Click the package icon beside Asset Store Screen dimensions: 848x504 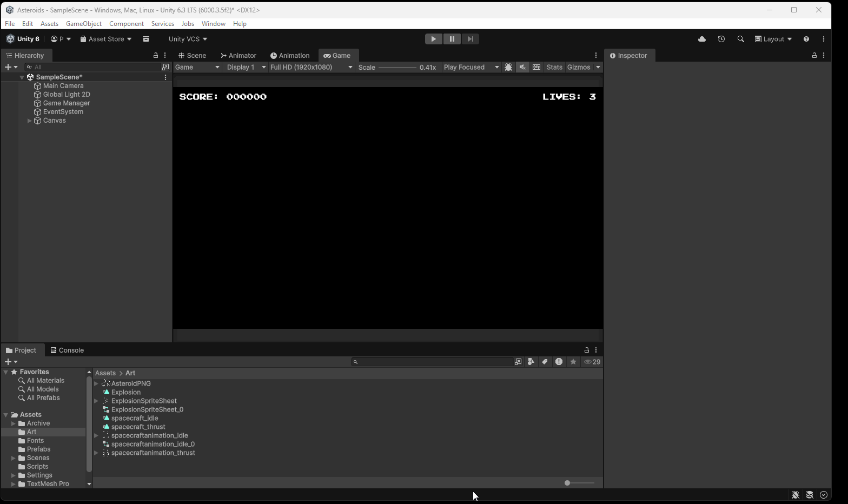click(146, 39)
